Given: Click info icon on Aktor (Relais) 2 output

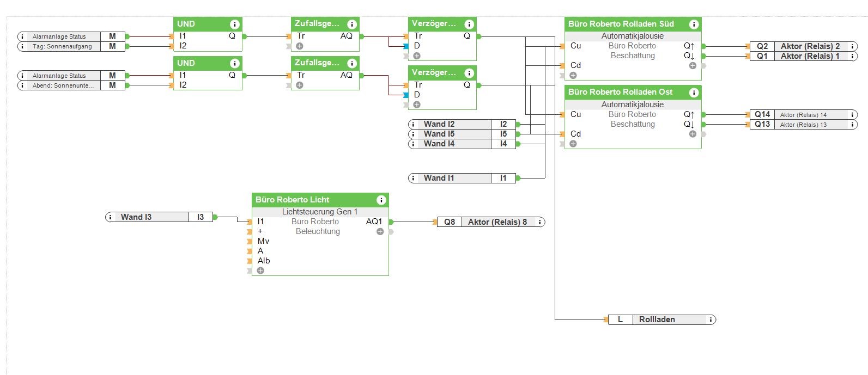Looking at the screenshot, I should 852,46.
